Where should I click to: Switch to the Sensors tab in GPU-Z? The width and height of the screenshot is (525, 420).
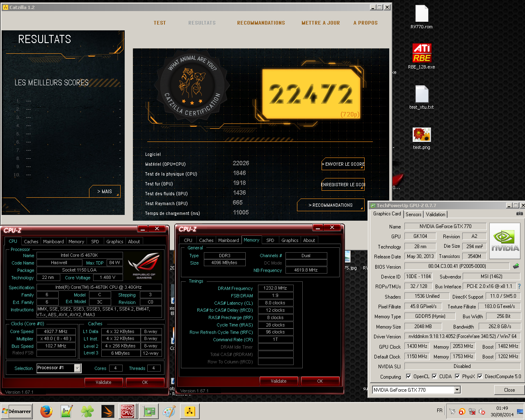413,214
